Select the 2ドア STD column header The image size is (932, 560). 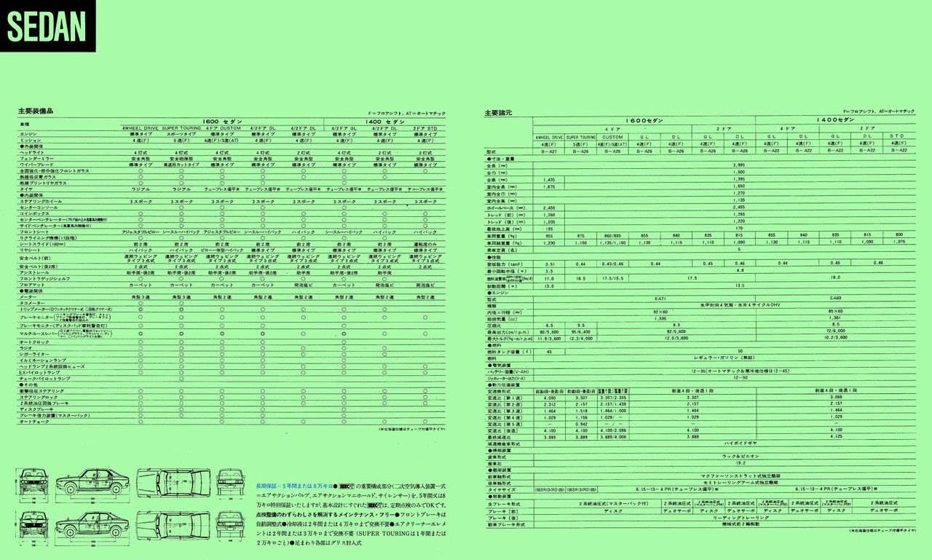click(x=425, y=127)
